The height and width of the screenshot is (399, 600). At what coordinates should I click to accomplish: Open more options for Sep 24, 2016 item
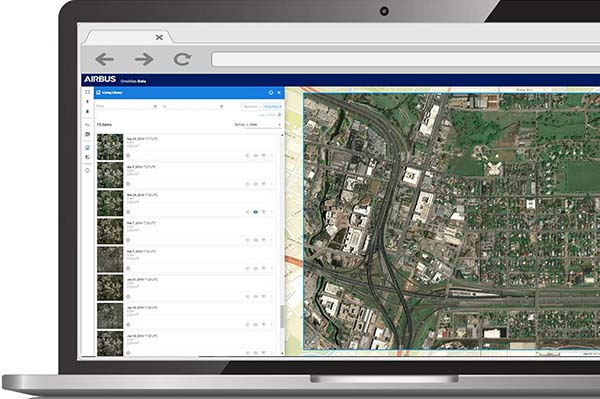pyautogui.click(x=272, y=156)
